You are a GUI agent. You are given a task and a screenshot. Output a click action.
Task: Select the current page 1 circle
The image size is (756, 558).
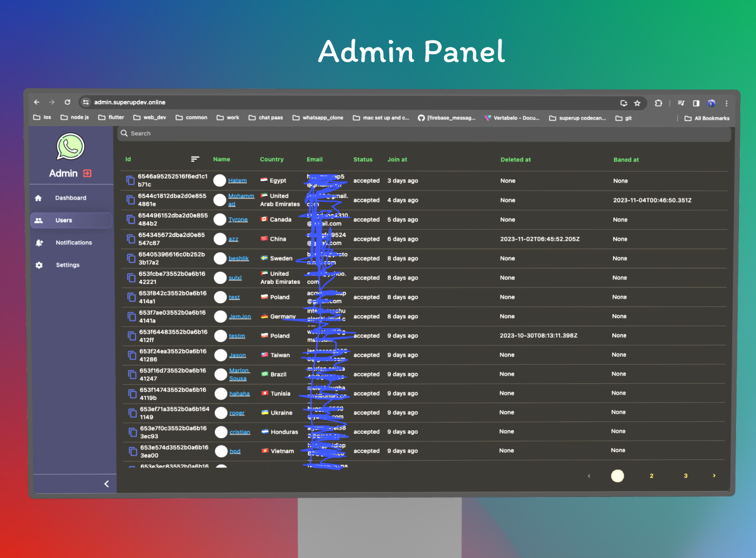(617, 475)
